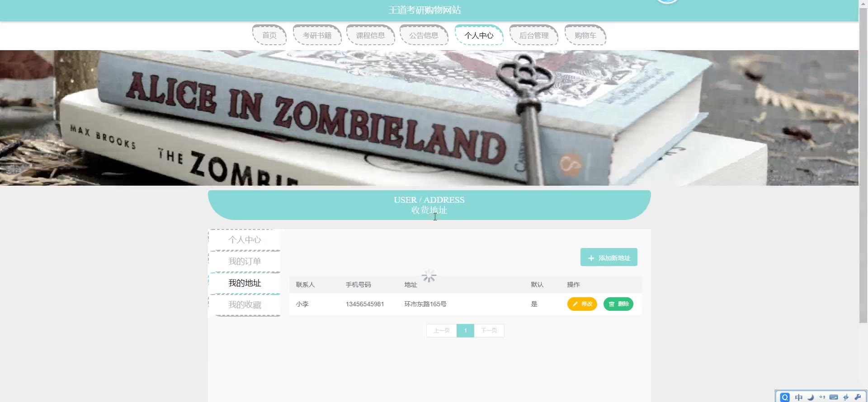The image size is (868, 402).
Task: Click the page's vertical scrollbar
Action: pos(863,165)
